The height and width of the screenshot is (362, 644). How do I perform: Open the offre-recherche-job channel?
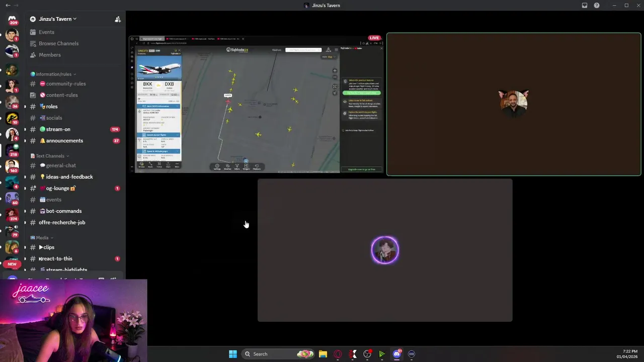(x=74, y=222)
